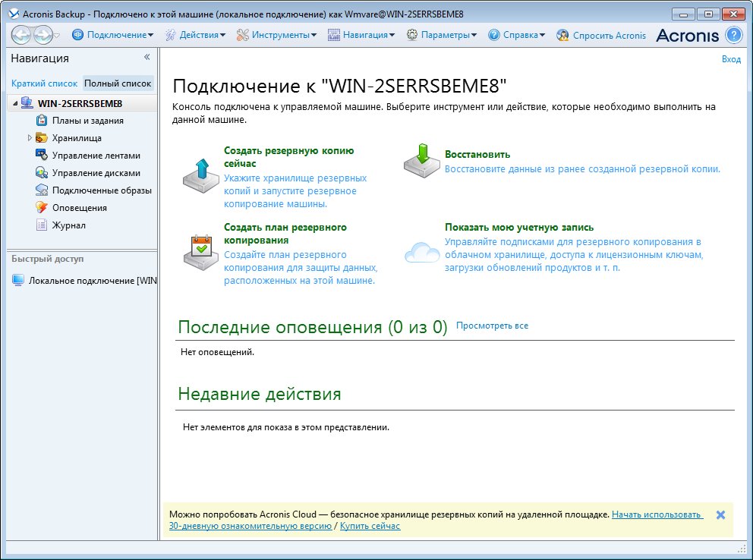Open the Подключение menu
Screen dimensions: 753x560
coord(112,35)
